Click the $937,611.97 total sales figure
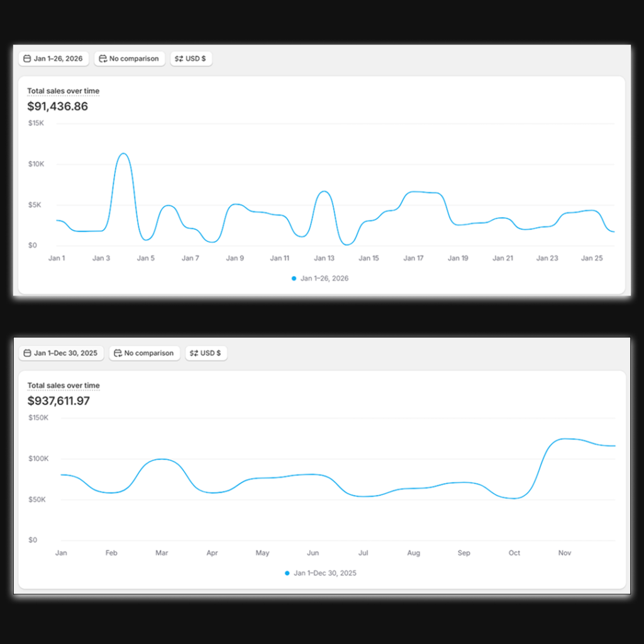 58,401
